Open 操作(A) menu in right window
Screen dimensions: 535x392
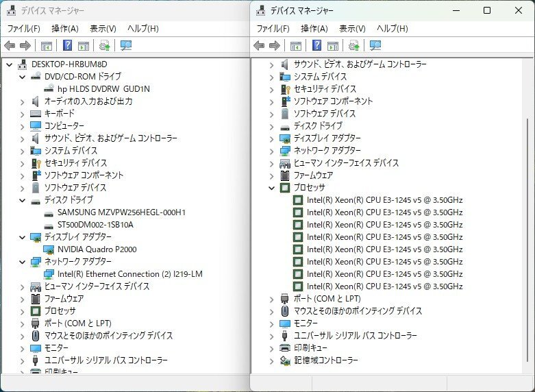(x=314, y=29)
